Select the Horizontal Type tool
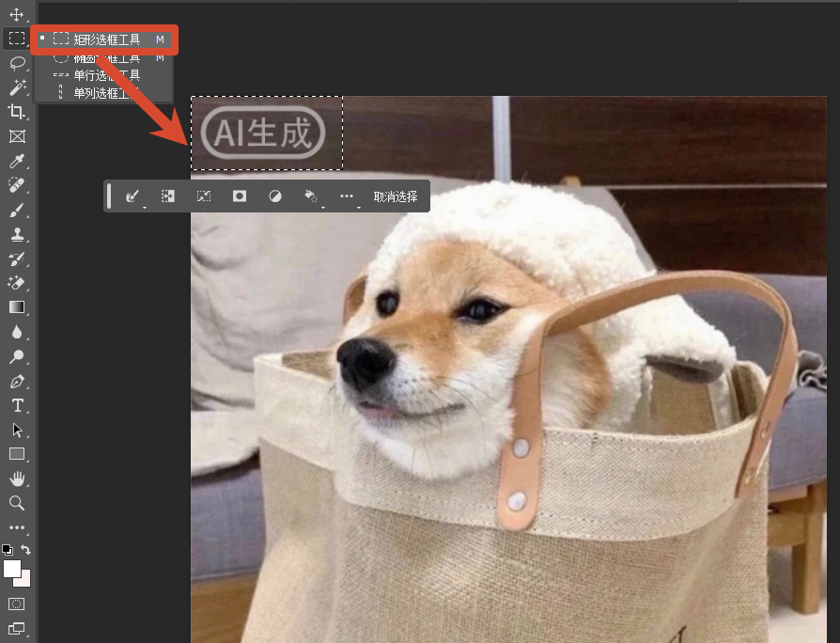This screenshot has height=643, width=840. point(17,405)
